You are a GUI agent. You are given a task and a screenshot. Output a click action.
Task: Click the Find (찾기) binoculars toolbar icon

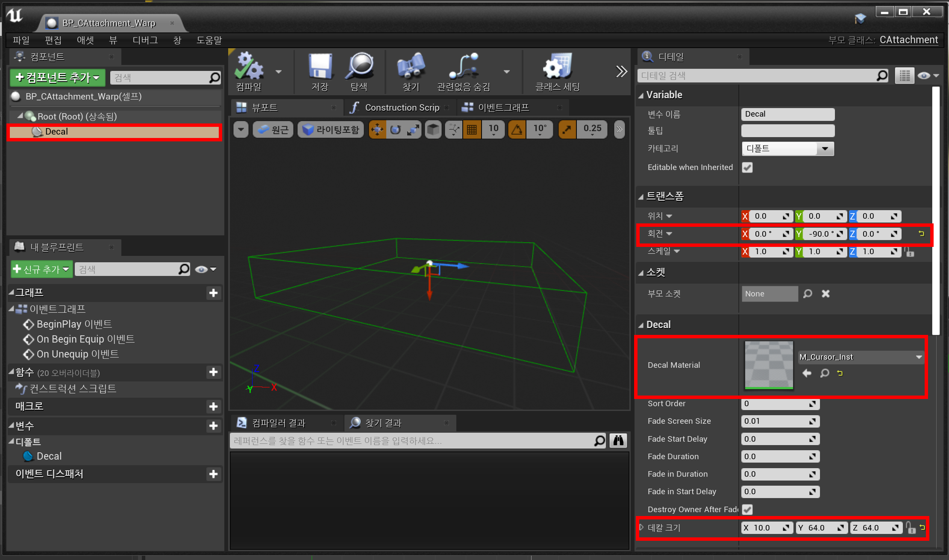pyautogui.click(x=411, y=67)
